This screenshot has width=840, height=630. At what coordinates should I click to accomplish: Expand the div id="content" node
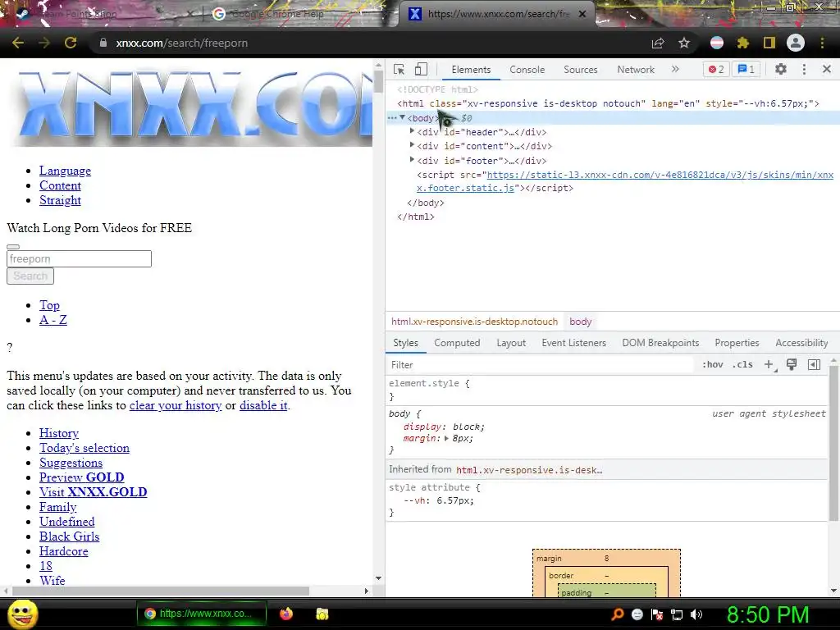point(412,145)
